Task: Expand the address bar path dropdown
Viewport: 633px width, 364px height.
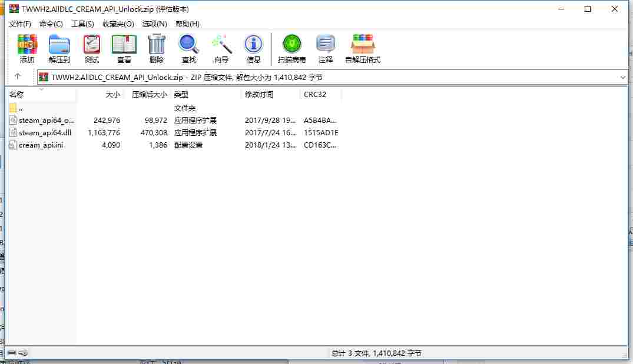Action: [x=622, y=77]
